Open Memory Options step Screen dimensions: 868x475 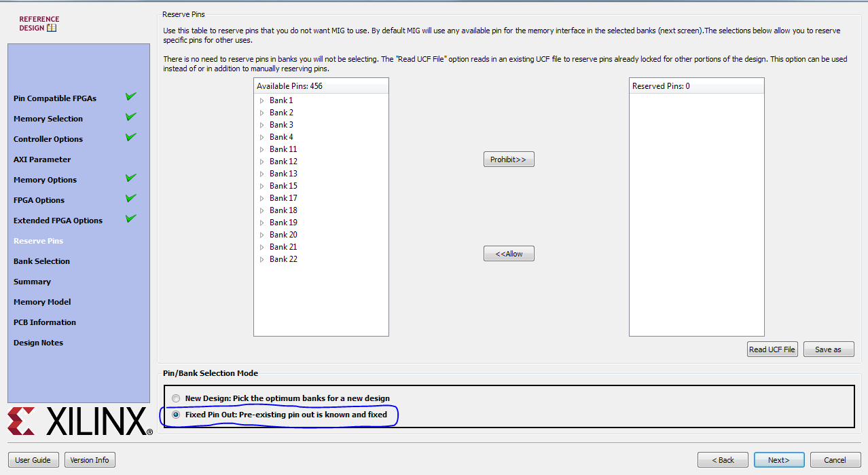[45, 180]
